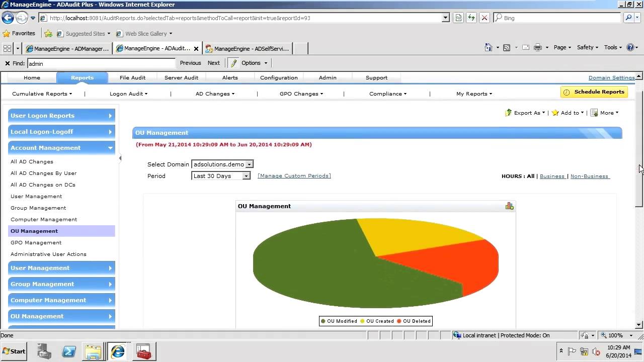Viewport: 644px width, 362px height.
Task: Filter by Non-Business hours link
Action: tap(589, 176)
